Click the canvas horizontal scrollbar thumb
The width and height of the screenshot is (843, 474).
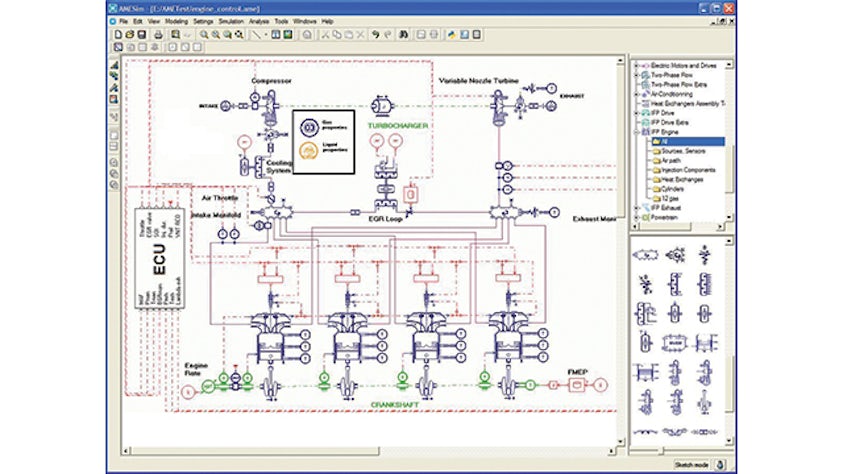[x=255, y=451]
